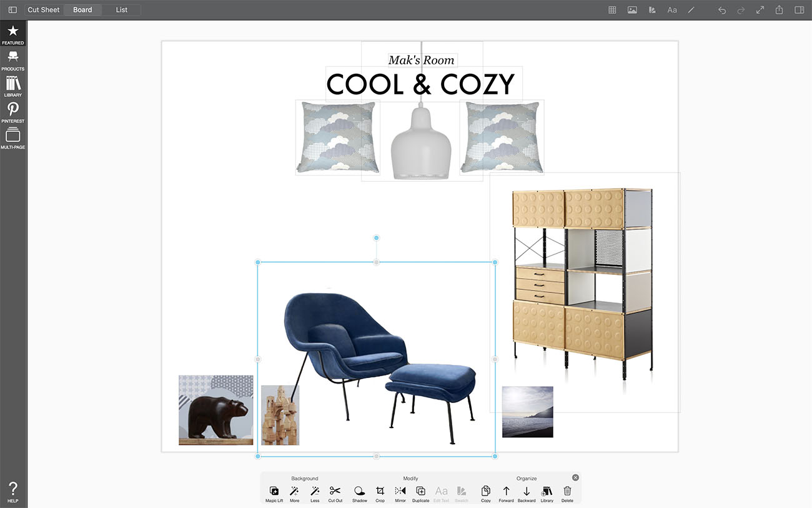Toggle the right inspector panel

click(x=799, y=10)
